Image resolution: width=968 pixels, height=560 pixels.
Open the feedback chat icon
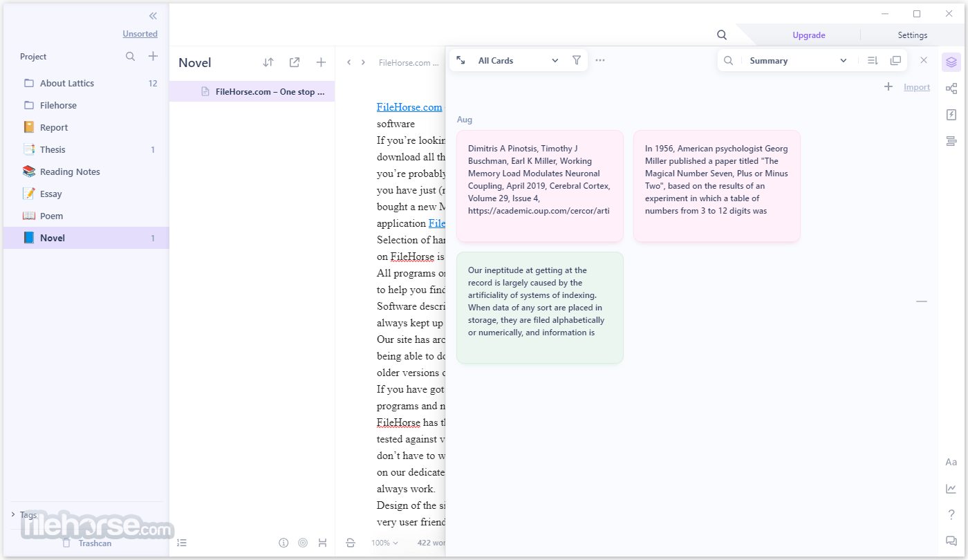point(951,541)
